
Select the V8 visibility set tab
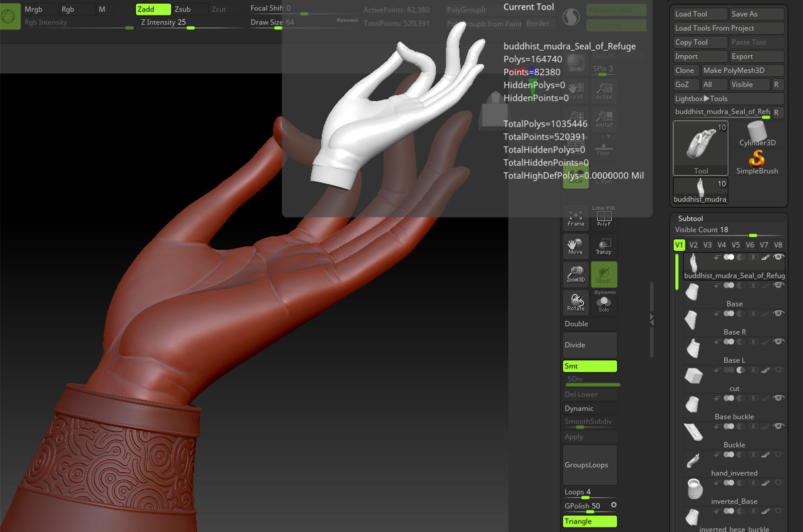point(778,245)
